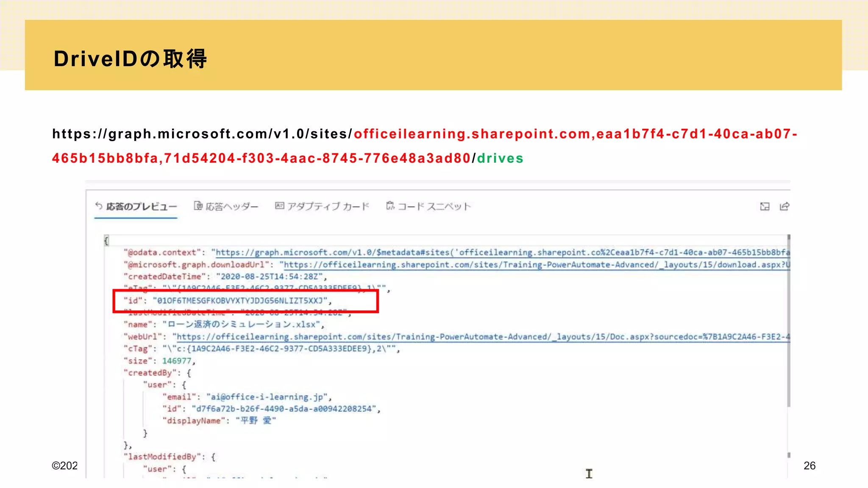868x488 pixels.
Task: Click the cTag value line
Action: coord(262,349)
